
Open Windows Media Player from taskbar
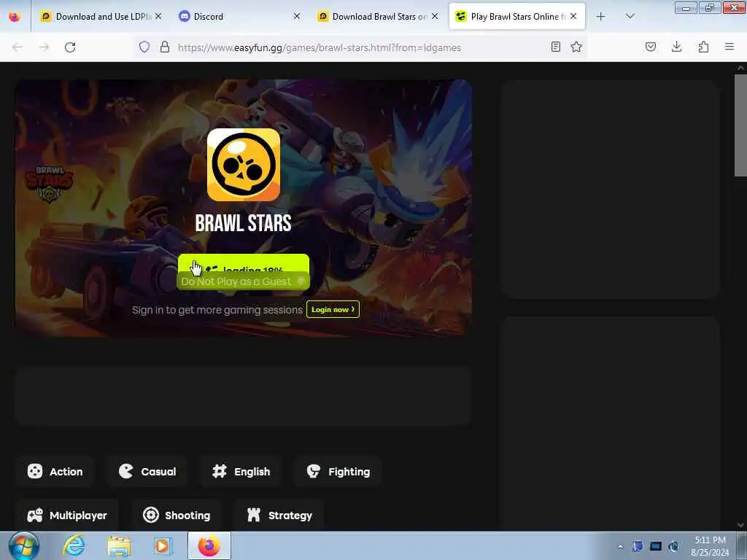(163, 545)
